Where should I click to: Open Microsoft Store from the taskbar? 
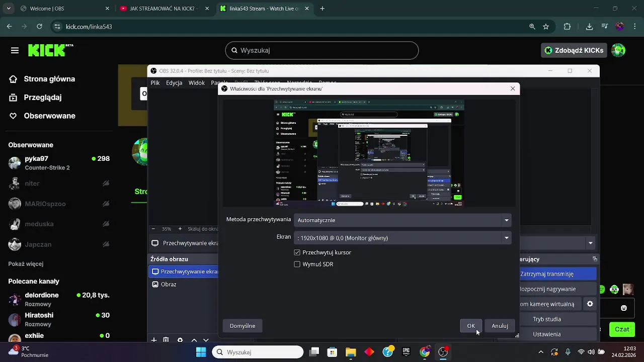332,352
